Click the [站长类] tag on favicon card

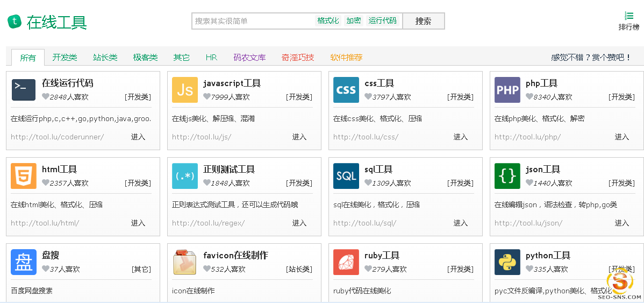(299, 269)
